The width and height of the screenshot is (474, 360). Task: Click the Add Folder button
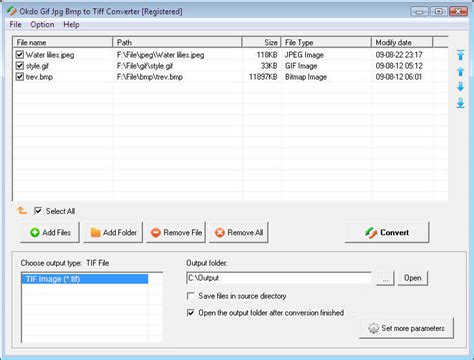point(113,232)
